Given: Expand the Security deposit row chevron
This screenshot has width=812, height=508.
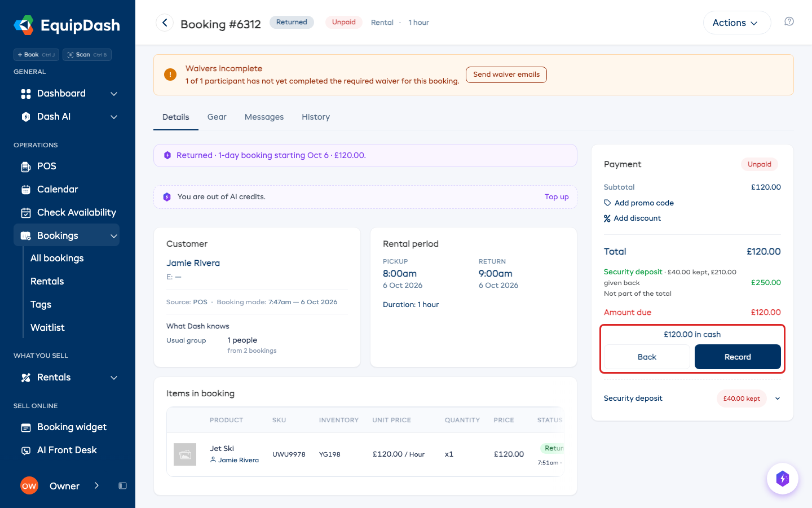Looking at the screenshot, I should (778, 398).
